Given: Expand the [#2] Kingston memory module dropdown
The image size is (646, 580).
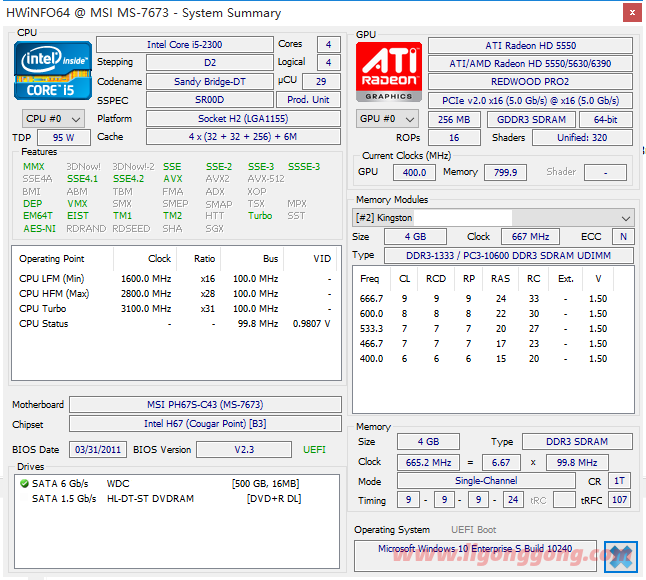Looking at the screenshot, I should click(626, 218).
